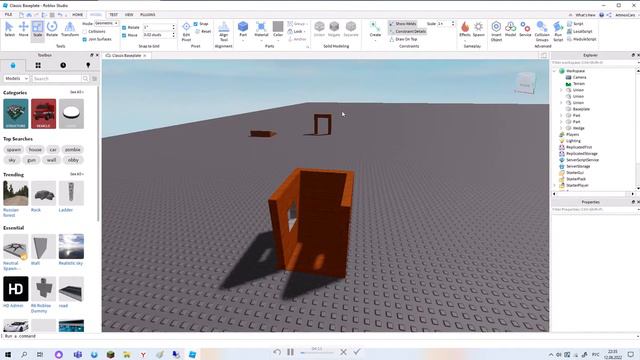Toggle the pivot Snap checkbox
Viewport: 640px width, 360px height.
click(x=196, y=24)
